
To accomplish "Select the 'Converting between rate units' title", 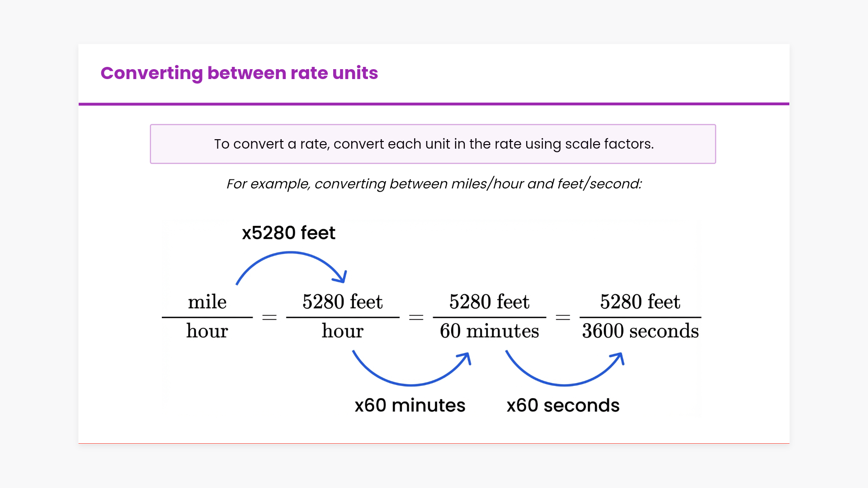I will 239,73.
